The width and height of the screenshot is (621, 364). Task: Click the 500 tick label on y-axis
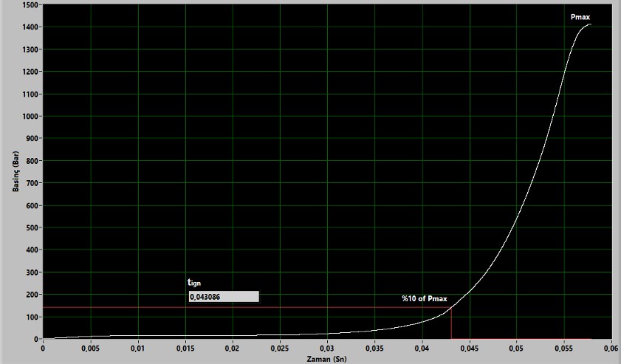point(32,228)
